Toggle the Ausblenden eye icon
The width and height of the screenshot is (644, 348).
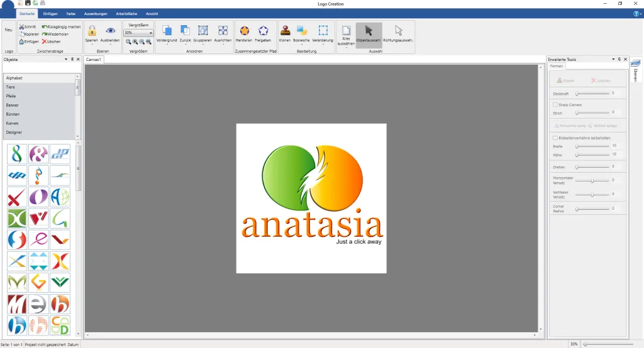[x=110, y=31]
